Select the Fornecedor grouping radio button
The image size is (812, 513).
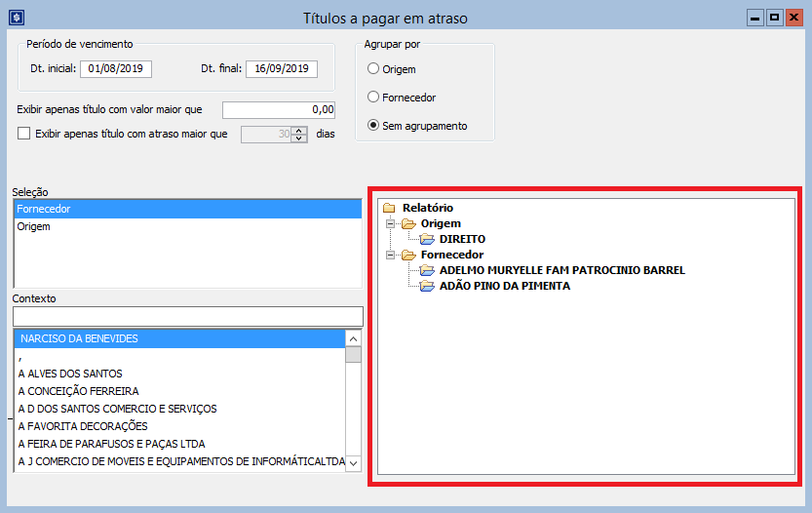point(373,98)
